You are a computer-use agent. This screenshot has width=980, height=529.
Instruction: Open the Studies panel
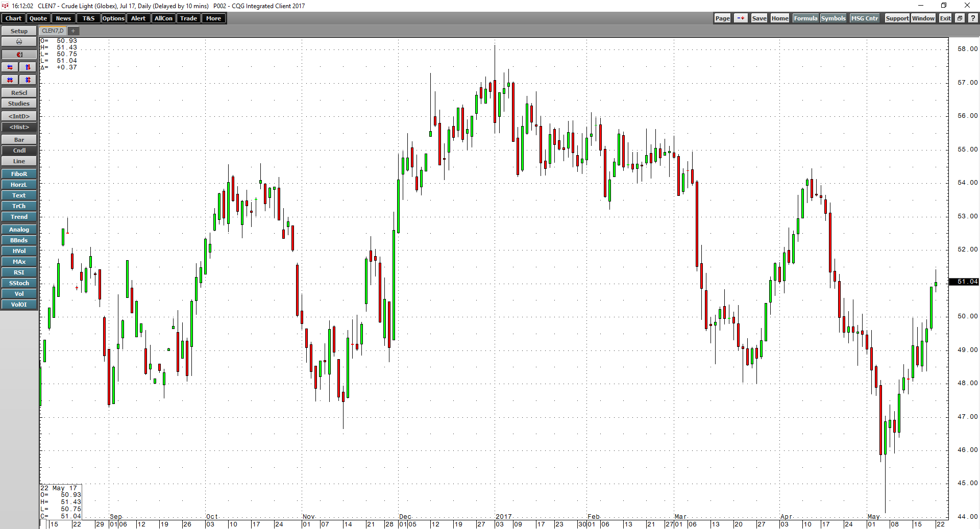(x=19, y=103)
